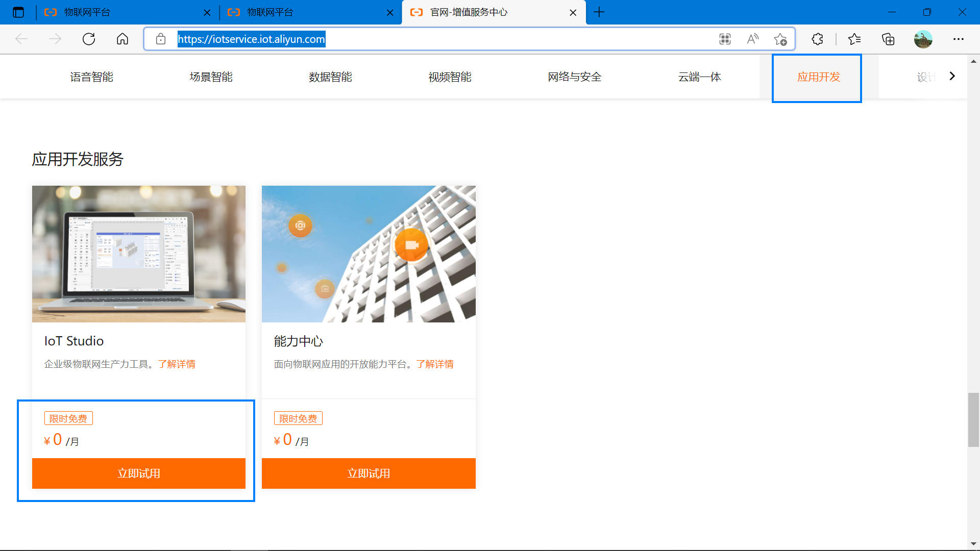Click the scrollbar up arrow
Image resolution: width=980 pixels, height=551 pixels.
coord(973,61)
